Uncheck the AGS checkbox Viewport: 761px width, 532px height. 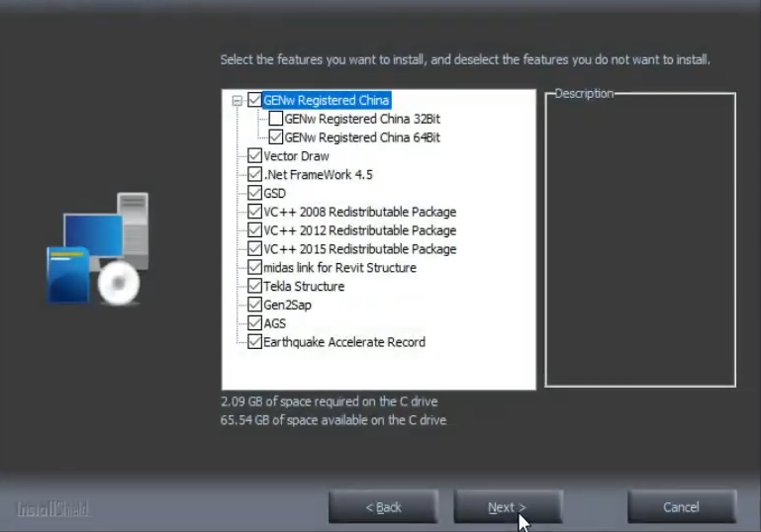pos(254,323)
